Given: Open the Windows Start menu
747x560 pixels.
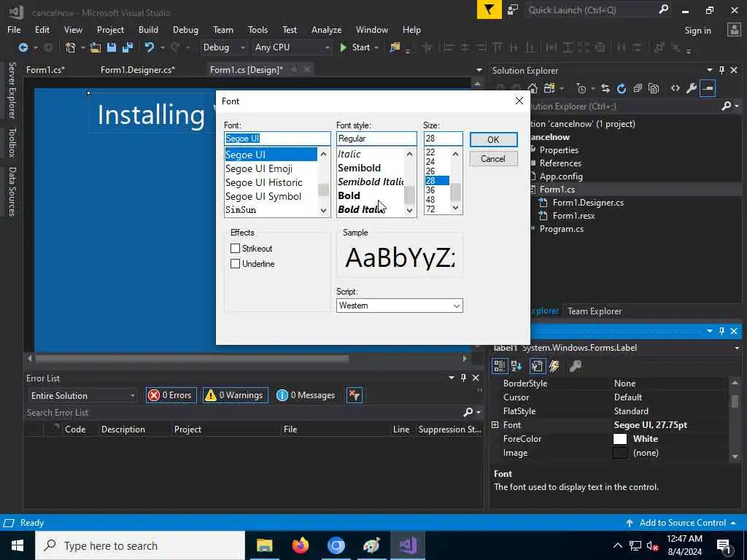Looking at the screenshot, I should coord(18,545).
